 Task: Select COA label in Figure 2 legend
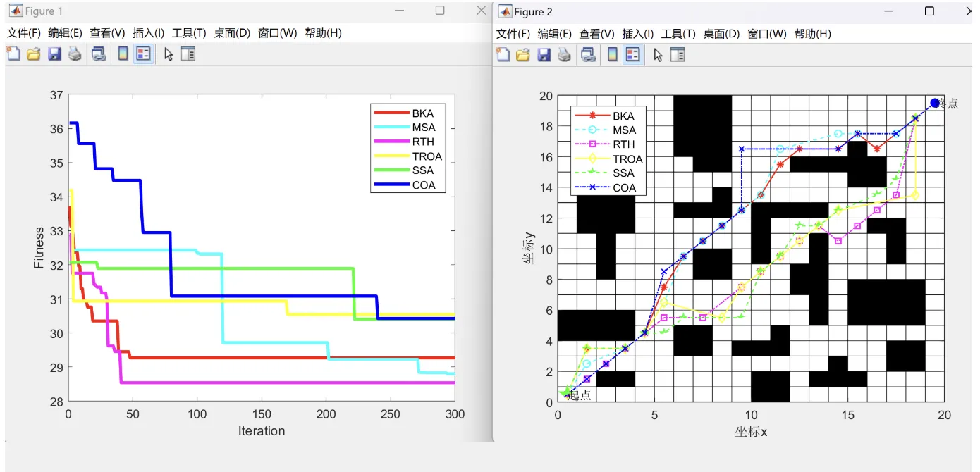pyautogui.click(x=624, y=187)
